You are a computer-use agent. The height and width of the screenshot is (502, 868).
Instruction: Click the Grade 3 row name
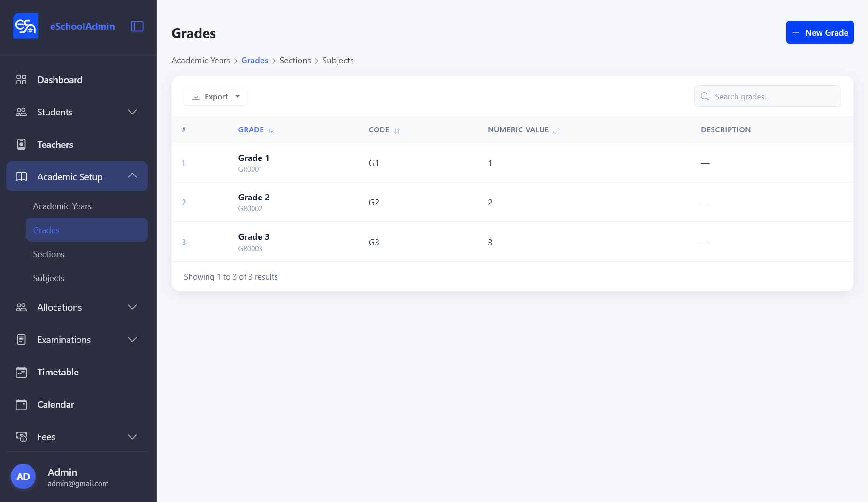(253, 237)
